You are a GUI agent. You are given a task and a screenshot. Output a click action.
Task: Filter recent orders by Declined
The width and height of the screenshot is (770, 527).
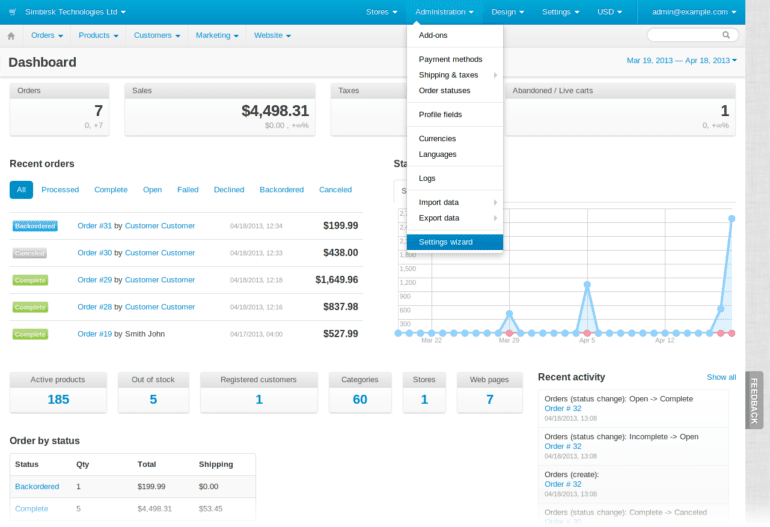click(x=229, y=190)
